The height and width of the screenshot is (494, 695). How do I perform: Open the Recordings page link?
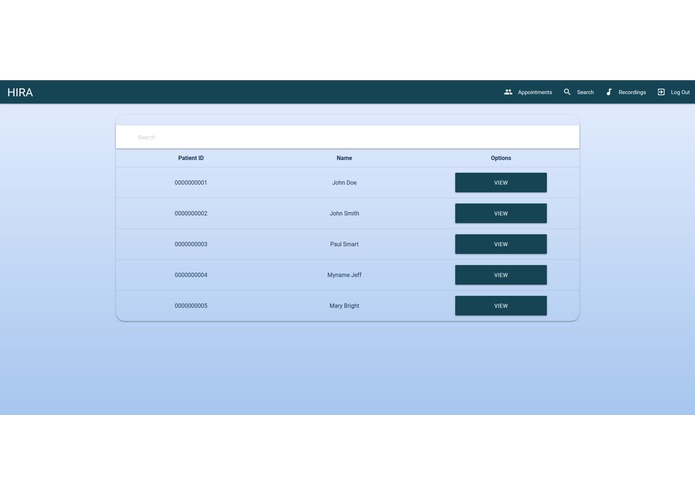pyautogui.click(x=626, y=92)
